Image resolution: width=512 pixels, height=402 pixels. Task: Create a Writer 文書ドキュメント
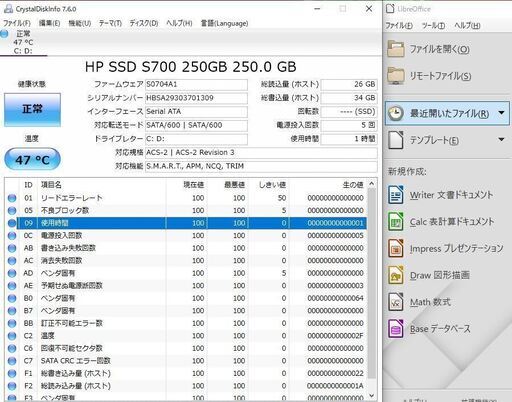(451, 195)
